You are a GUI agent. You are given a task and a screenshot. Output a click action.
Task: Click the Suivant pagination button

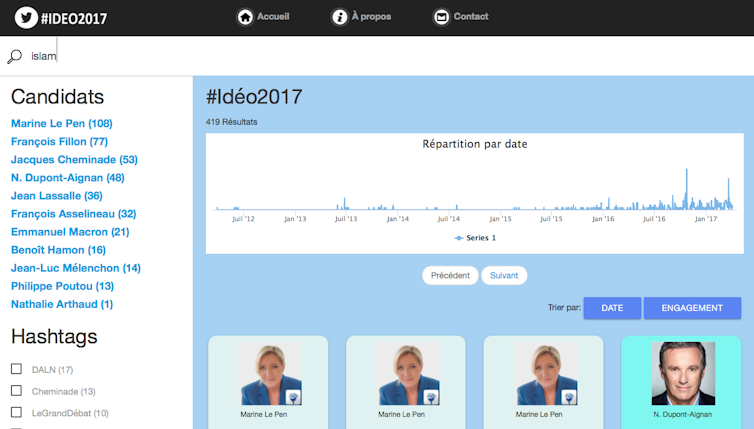coord(504,276)
